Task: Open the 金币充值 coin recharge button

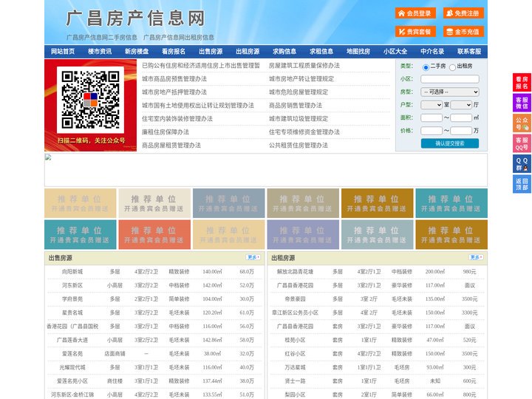Action: click(x=463, y=32)
